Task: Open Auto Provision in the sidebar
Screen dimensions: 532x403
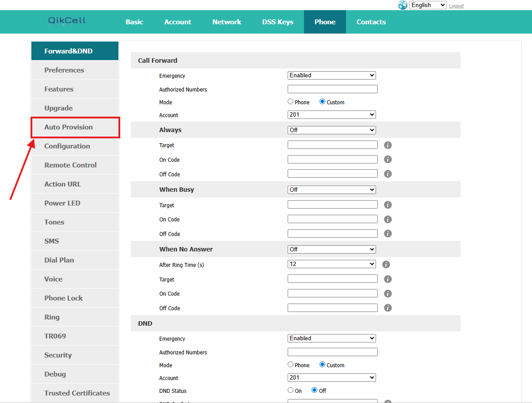Action: 68,127
